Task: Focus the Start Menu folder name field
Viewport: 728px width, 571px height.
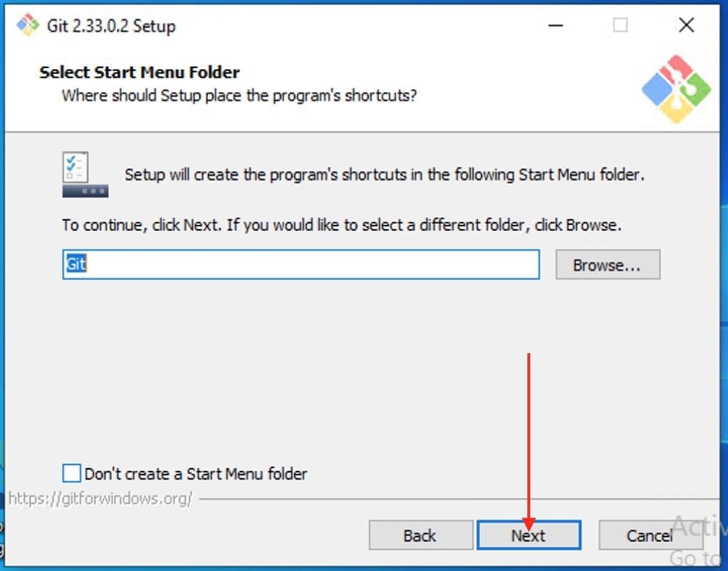Action: point(301,265)
